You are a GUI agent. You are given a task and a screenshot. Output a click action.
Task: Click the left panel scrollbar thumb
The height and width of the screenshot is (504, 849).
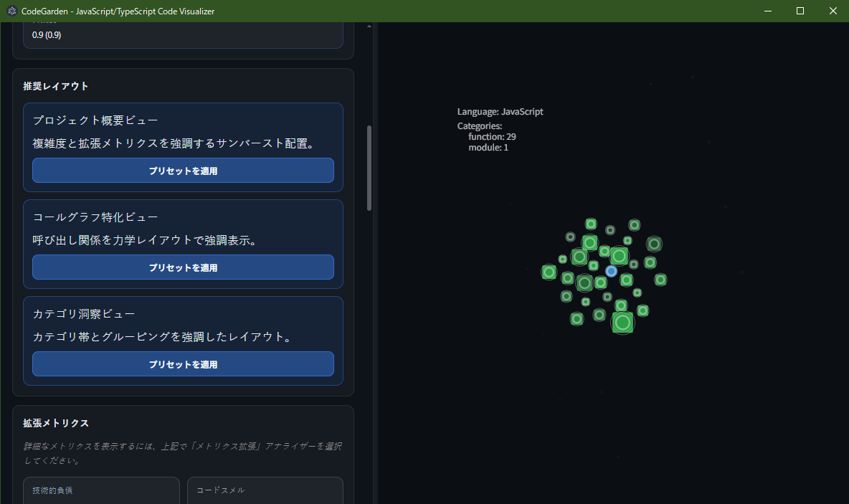(x=369, y=168)
